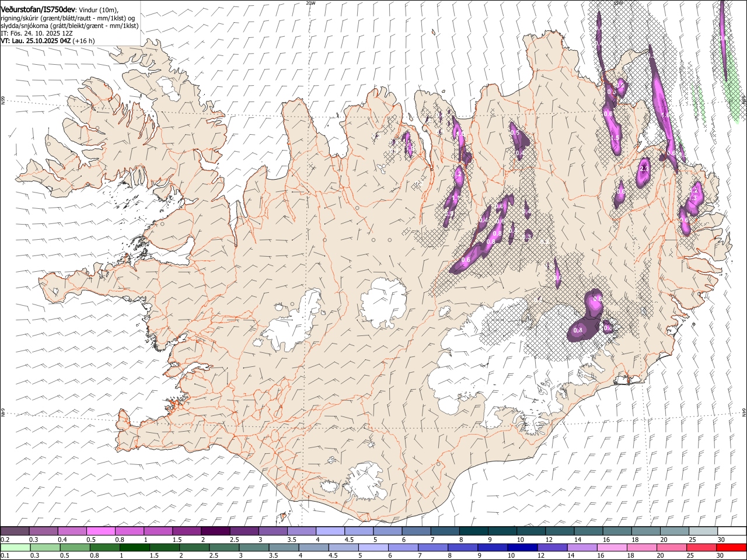
Task: Pick the 2–2.5 swatch on lower scale
Action: 194,547
